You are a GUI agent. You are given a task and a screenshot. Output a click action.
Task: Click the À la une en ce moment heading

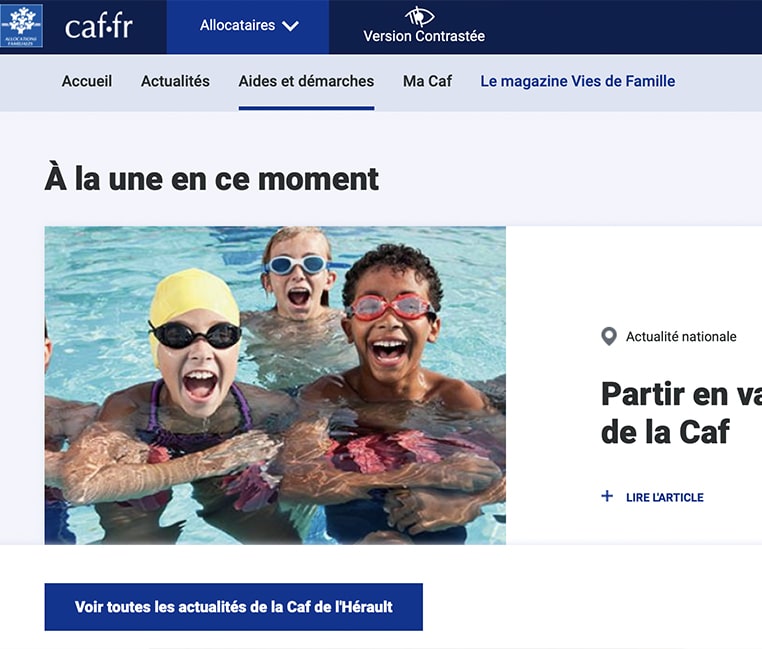pyautogui.click(x=211, y=179)
